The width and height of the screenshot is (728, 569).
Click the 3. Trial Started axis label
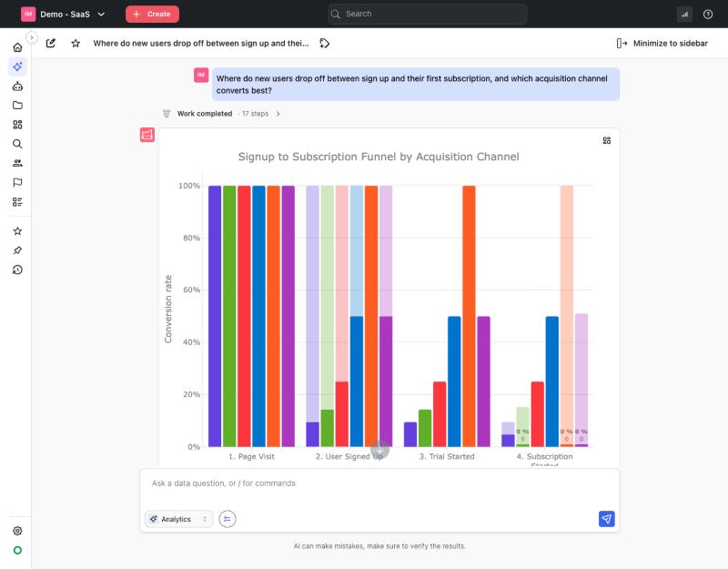pos(447,457)
